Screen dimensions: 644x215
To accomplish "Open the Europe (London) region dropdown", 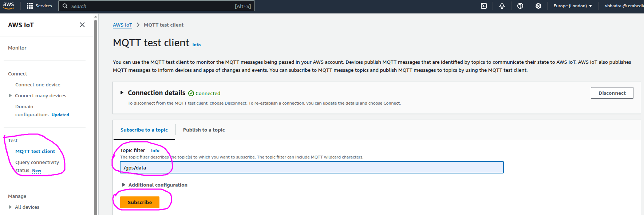I will click(x=573, y=6).
